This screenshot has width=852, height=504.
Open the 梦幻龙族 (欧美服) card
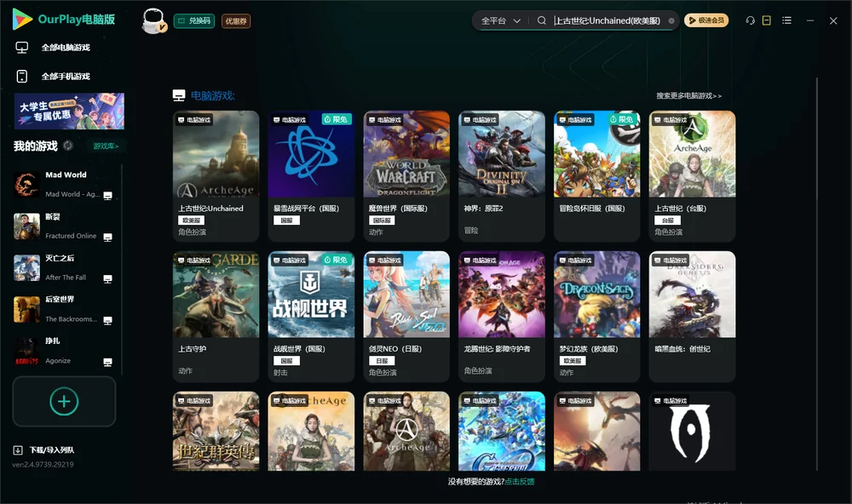coord(597,317)
